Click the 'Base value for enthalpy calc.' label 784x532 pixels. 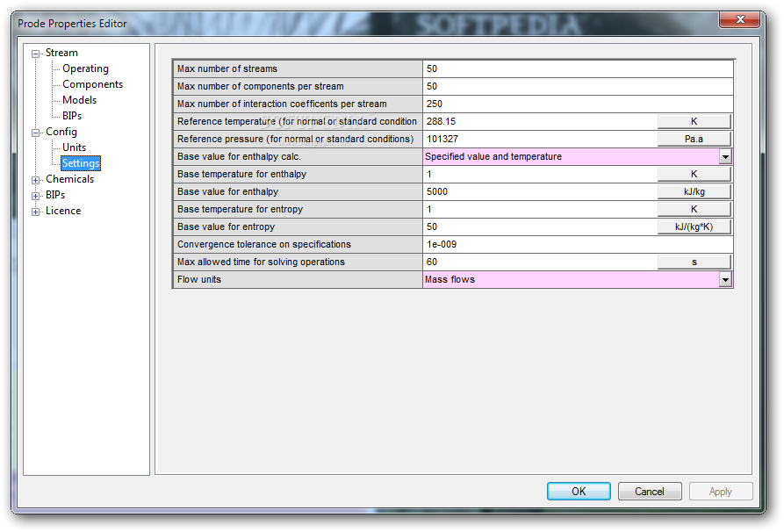(239, 156)
